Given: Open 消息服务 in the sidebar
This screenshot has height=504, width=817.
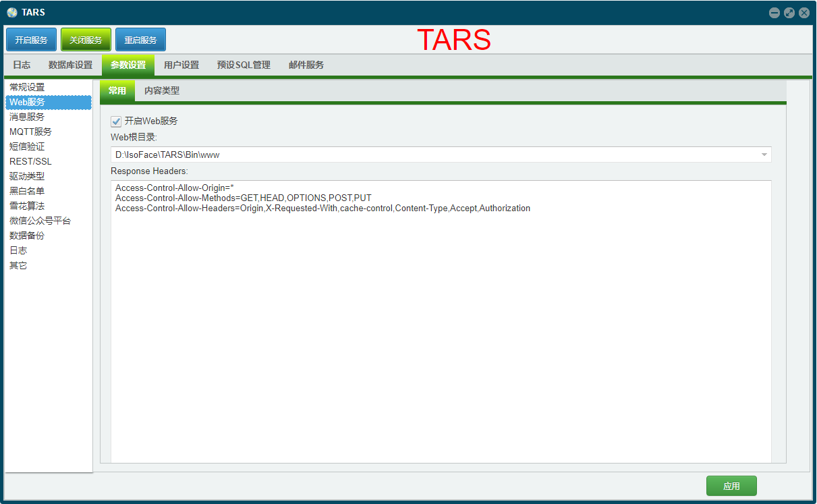Looking at the screenshot, I should click(x=49, y=117).
